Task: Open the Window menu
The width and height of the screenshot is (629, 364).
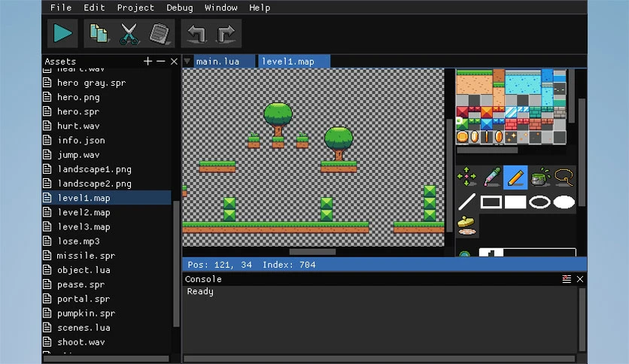Action: coord(221,8)
